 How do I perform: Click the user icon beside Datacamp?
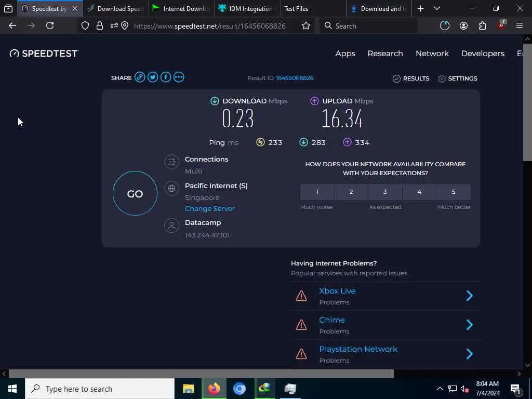click(171, 225)
